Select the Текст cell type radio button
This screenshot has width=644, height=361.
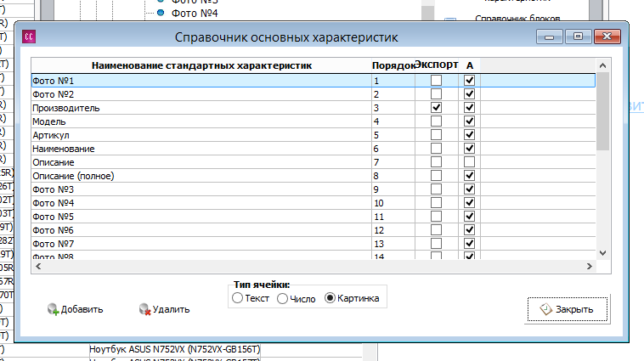(237, 298)
